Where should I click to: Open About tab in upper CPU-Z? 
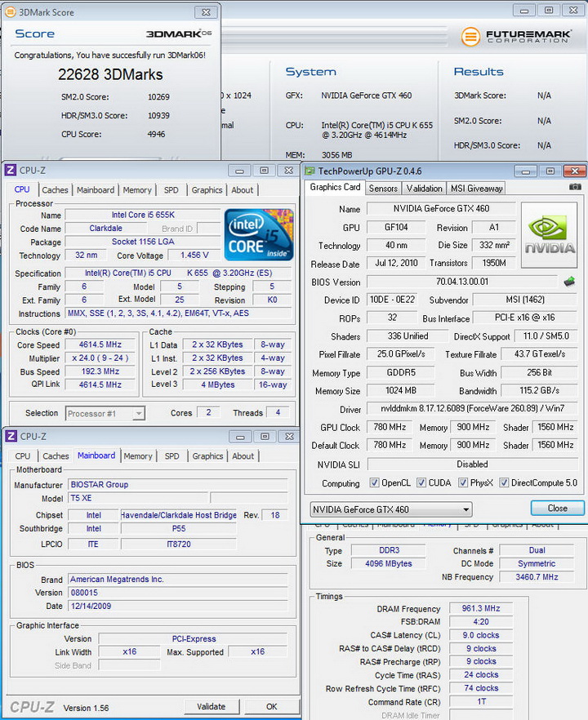[x=242, y=190]
